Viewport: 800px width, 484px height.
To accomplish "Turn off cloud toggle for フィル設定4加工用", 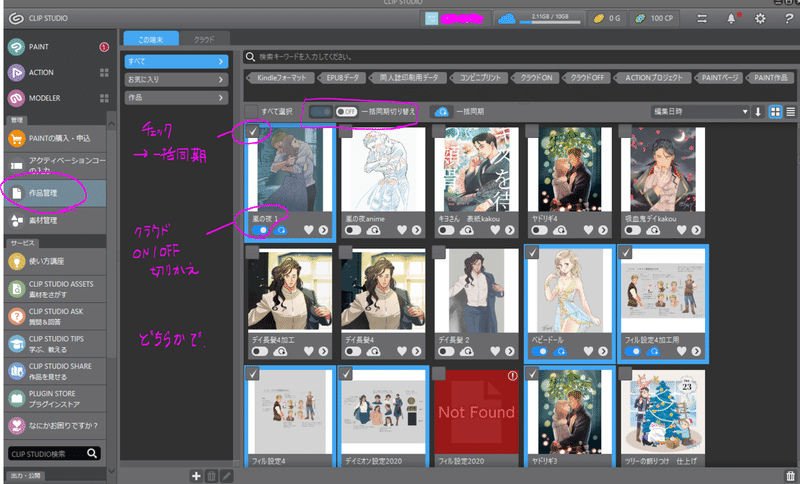I will (x=633, y=351).
